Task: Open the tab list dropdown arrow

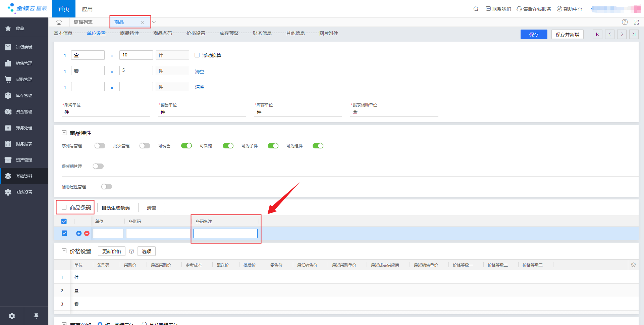Action: [x=154, y=22]
